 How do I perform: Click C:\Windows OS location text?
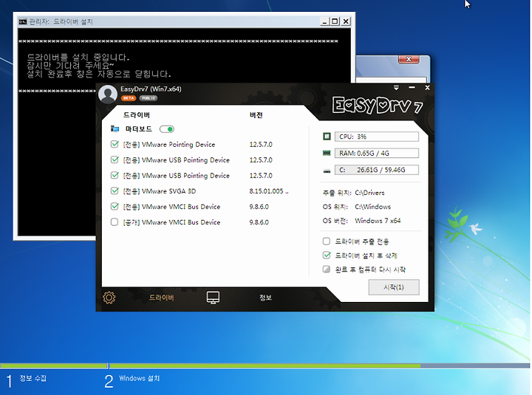(x=373, y=207)
